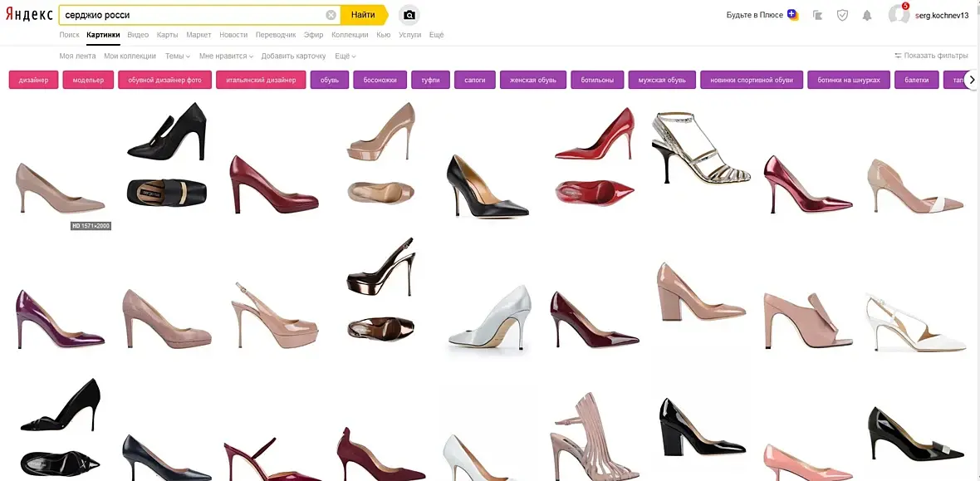This screenshot has width=980, height=481.
Task: Open black patent block heel pump image
Action: click(702, 427)
